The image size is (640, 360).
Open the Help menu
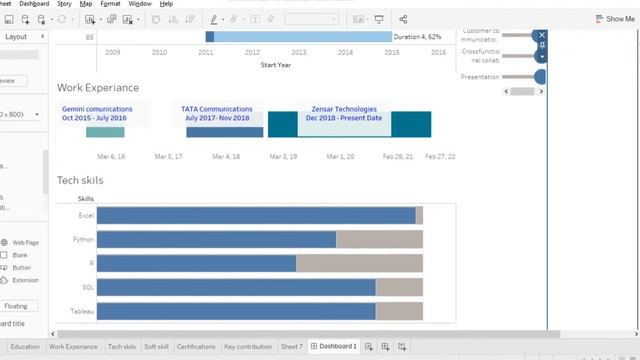166,4
